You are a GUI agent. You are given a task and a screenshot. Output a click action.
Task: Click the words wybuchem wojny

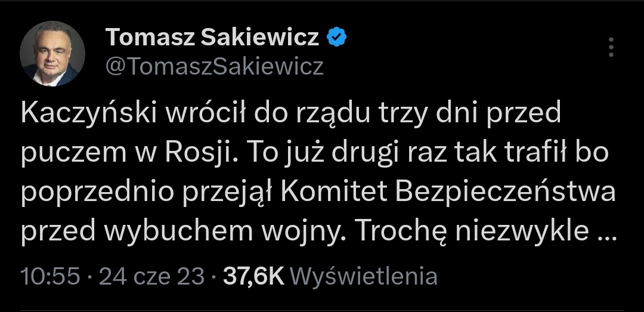(x=221, y=233)
